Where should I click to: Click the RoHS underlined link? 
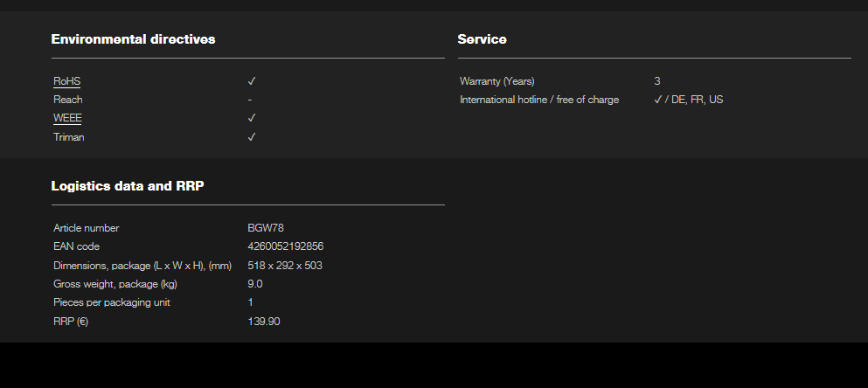[67, 81]
